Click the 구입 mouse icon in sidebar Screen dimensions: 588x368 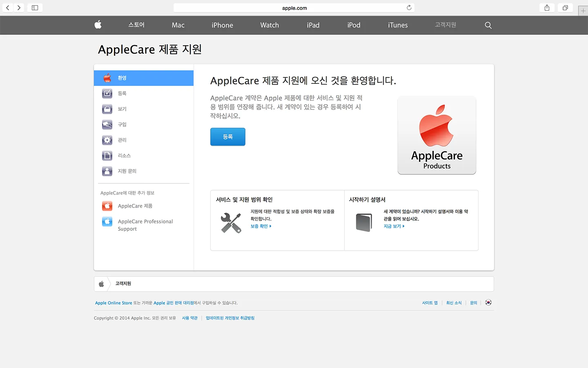pos(107,124)
